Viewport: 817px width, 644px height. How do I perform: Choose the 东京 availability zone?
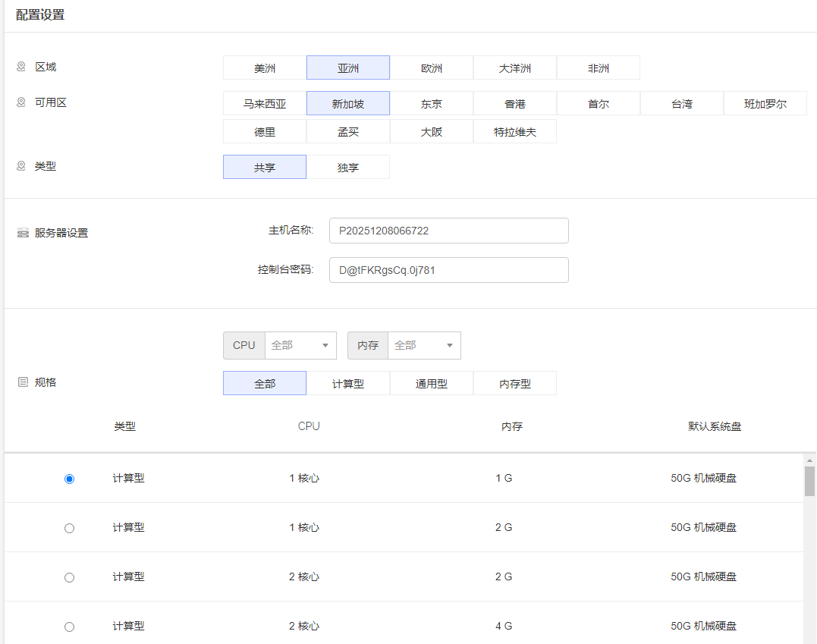click(x=432, y=104)
